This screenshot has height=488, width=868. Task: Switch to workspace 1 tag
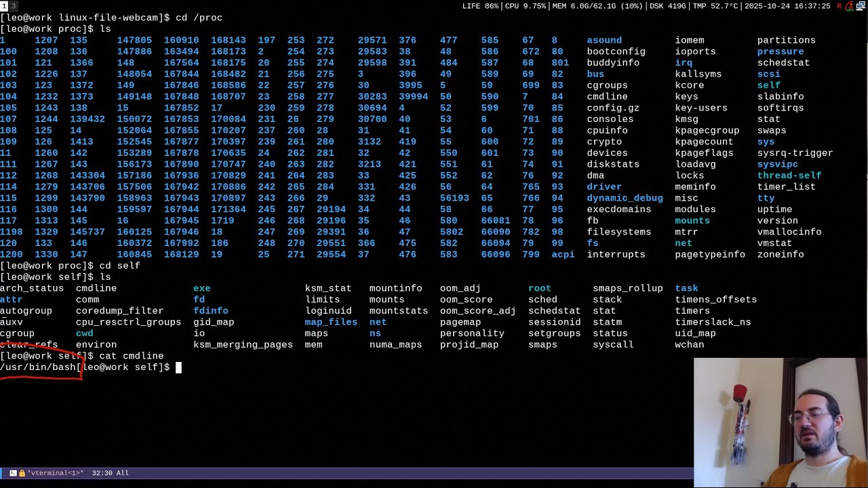[3, 6]
